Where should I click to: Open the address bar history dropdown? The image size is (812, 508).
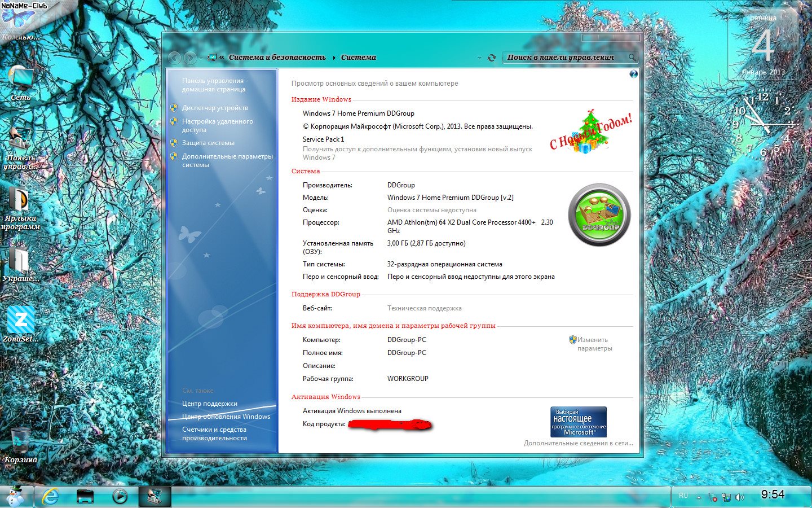[479, 58]
